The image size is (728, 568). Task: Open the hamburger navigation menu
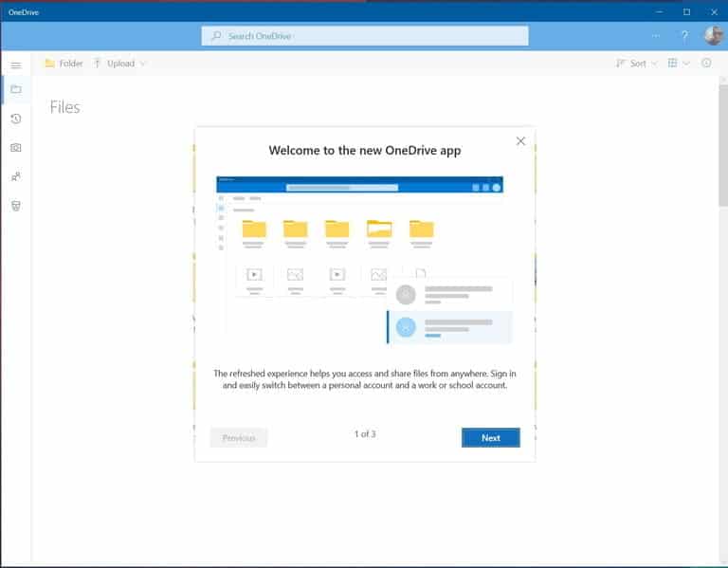[16, 65]
